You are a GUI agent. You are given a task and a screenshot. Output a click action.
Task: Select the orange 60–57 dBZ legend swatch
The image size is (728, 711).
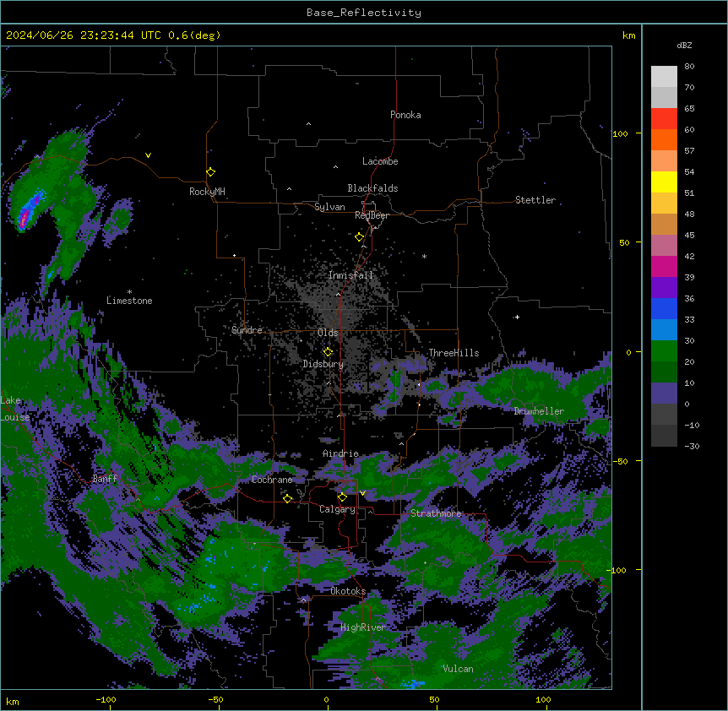pyautogui.click(x=664, y=139)
